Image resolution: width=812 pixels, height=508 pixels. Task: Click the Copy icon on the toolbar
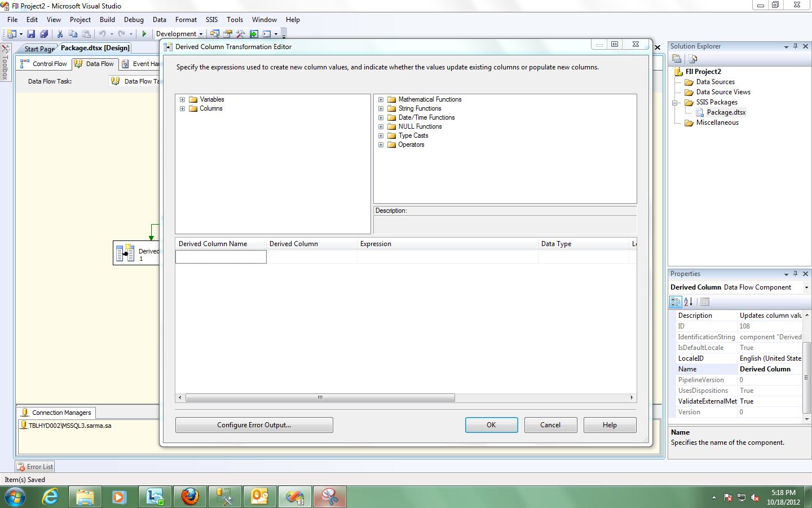(73, 34)
